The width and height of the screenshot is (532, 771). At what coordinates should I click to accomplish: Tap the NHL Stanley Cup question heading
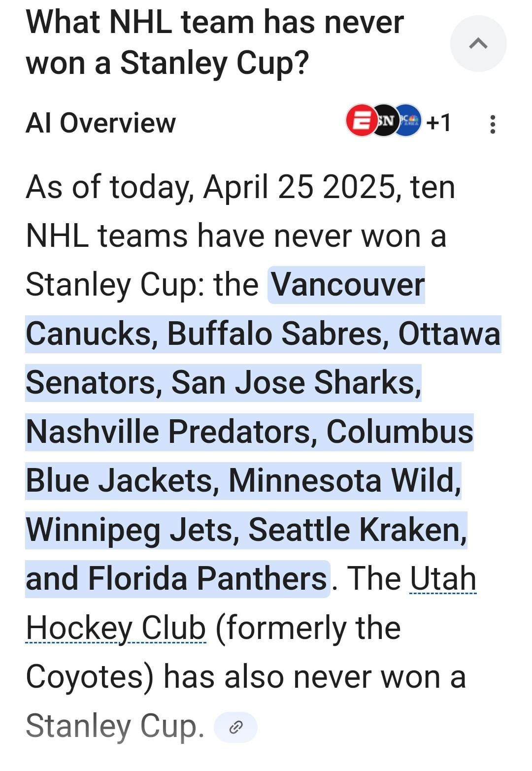point(215,42)
